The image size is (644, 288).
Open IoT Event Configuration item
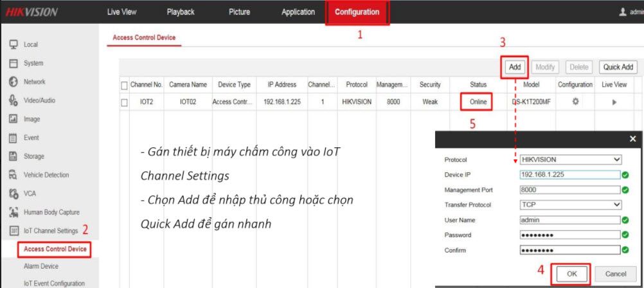54,283
